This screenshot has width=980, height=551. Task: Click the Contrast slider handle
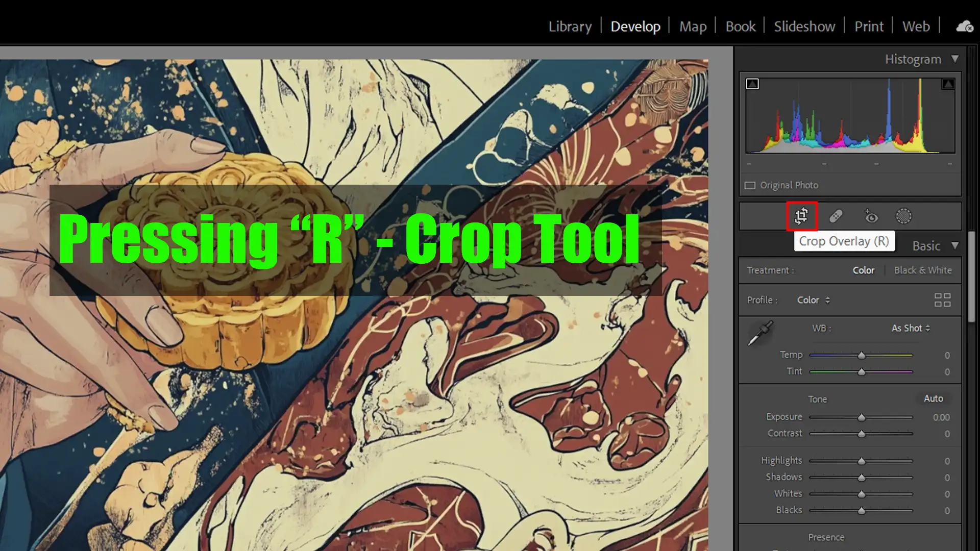tap(862, 434)
